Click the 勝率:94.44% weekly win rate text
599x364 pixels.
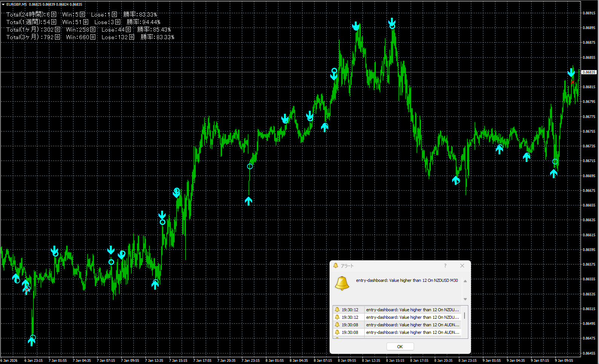pyautogui.click(x=144, y=22)
